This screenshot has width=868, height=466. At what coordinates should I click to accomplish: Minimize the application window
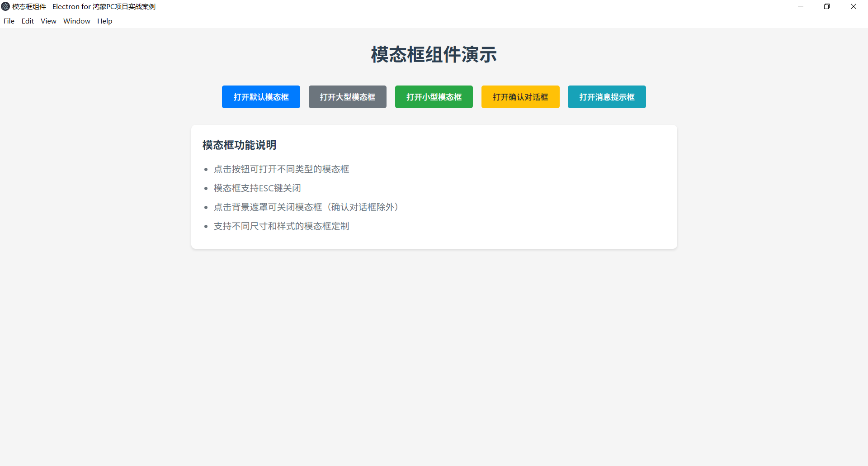tap(801, 6)
